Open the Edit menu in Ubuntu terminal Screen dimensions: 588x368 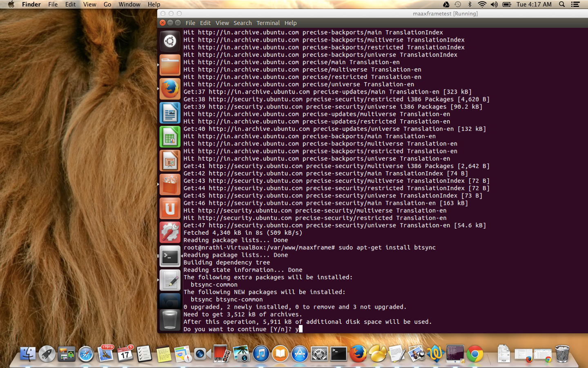pyautogui.click(x=205, y=23)
